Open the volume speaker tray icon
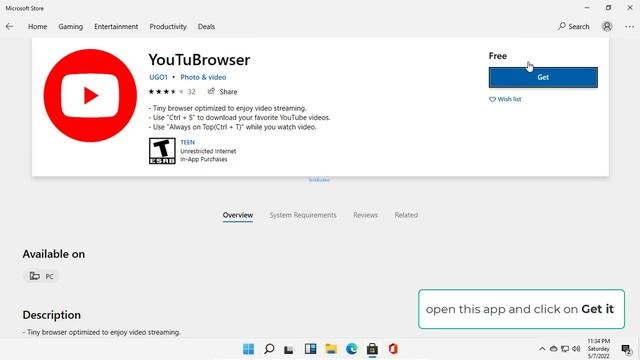The width and height of the screenshot is (640, 360). coord(576,349)
